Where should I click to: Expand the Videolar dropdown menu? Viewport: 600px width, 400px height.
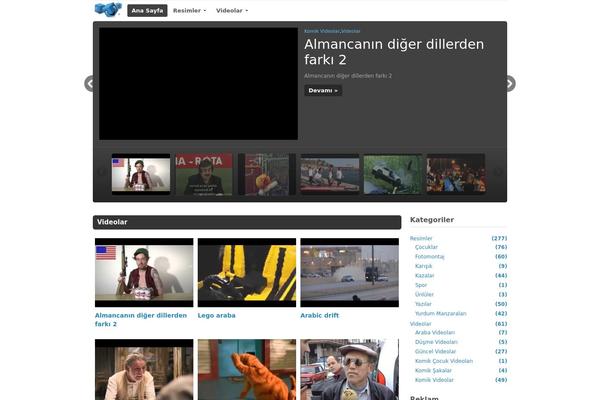(x=232, y=11)
